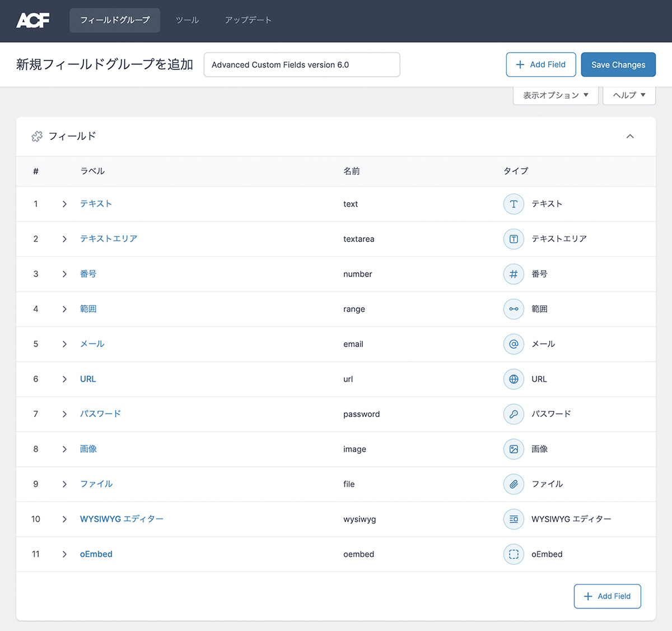Expand the ファイル field row chevron

64,484
